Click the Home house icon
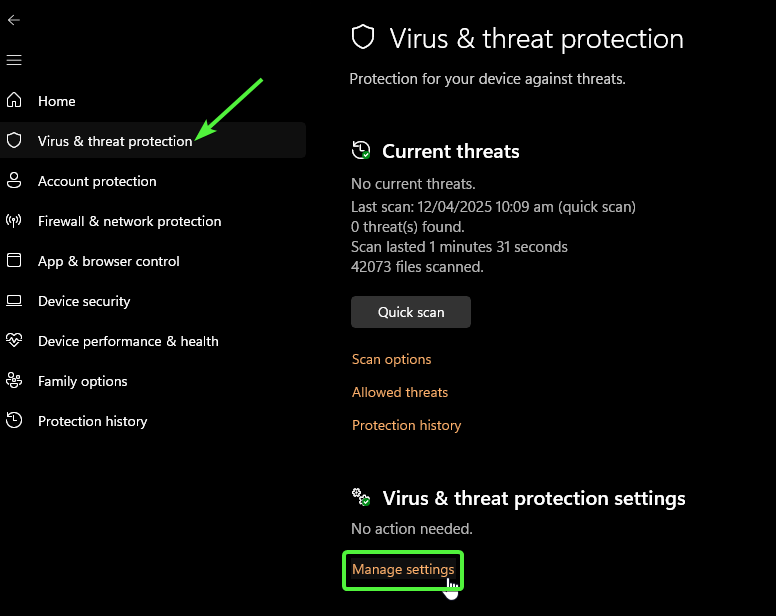Screen dimensions: 776x616 pos(14,101)
